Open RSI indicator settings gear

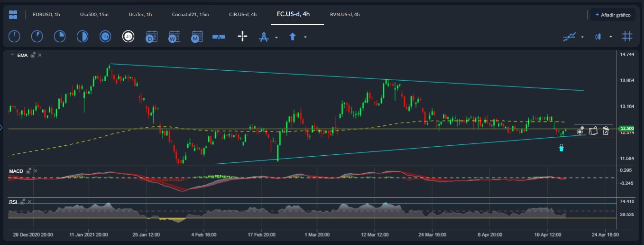pos(22,202)
